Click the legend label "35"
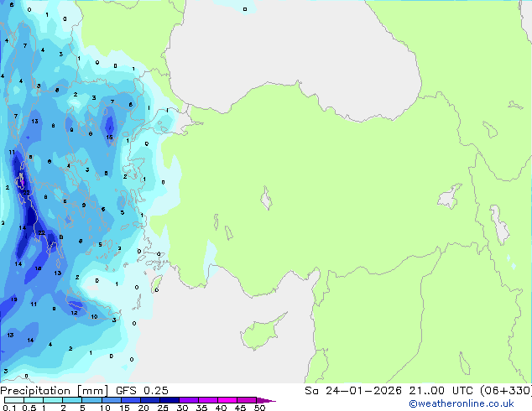The height and width of the screenshot is (411, 532). coord(201,408)
